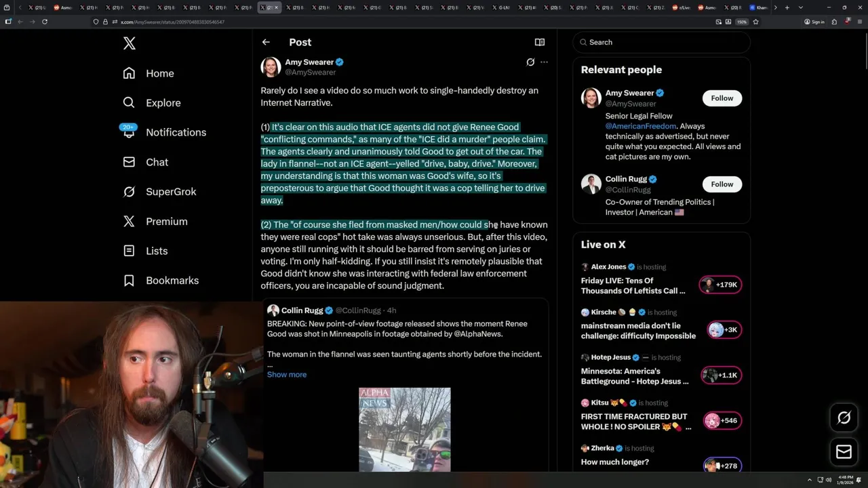Click the site padlock icon

click(x=105, y=22)
